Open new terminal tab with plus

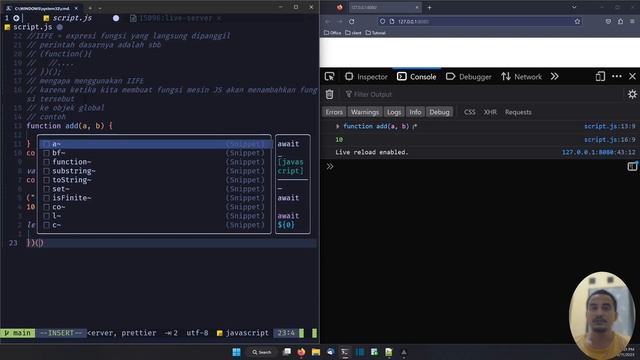pyautogui.click(x=90, y=8)
